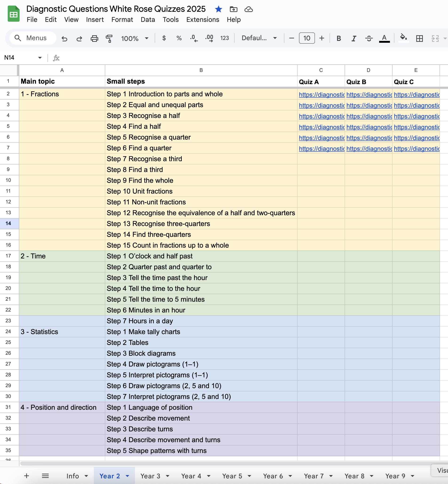Select the paint format roller icon

click(109, 38)
